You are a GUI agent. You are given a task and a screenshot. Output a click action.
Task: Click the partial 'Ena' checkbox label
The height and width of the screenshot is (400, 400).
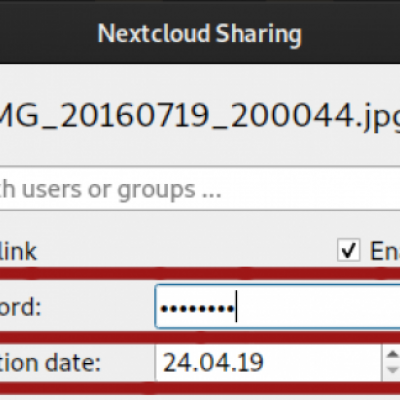pos(385,250)
